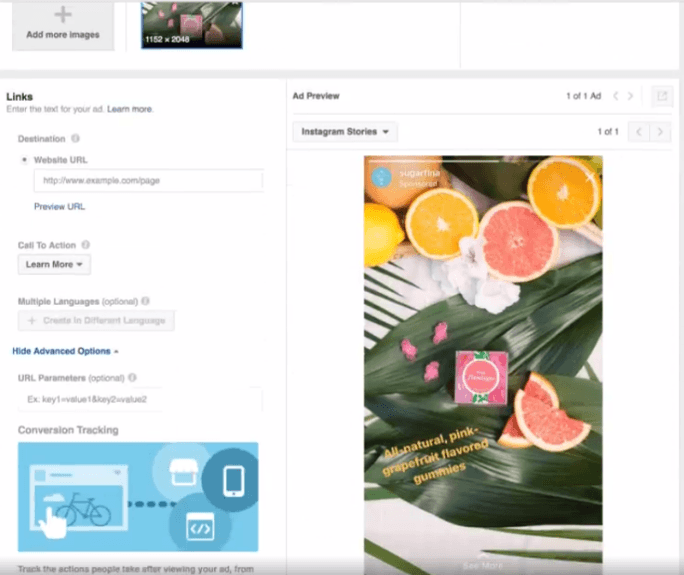The height and width of the screenshot is (575, 684).
Task: Click the sugarfina profile avatar in preview
Action: point(381,178)
